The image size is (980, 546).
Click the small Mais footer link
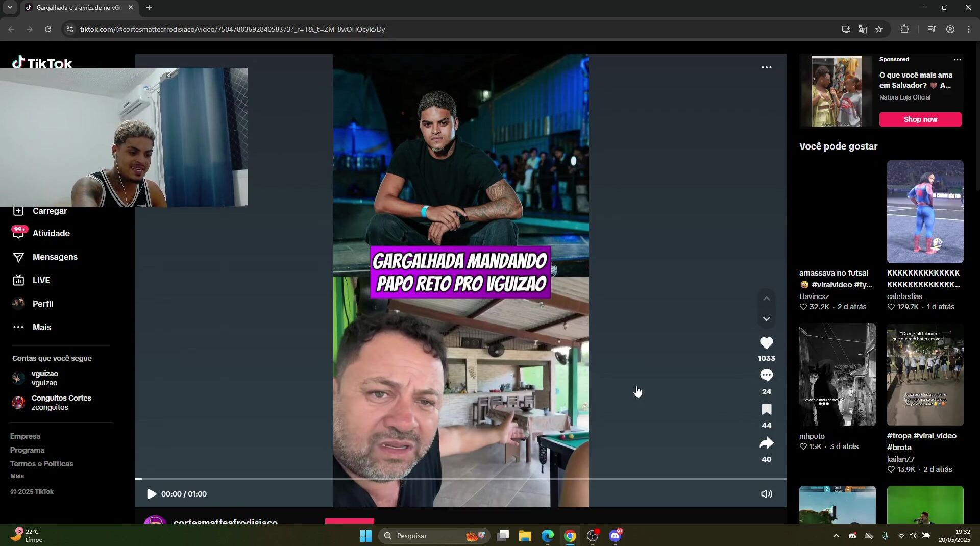click(x=17, y=476)
